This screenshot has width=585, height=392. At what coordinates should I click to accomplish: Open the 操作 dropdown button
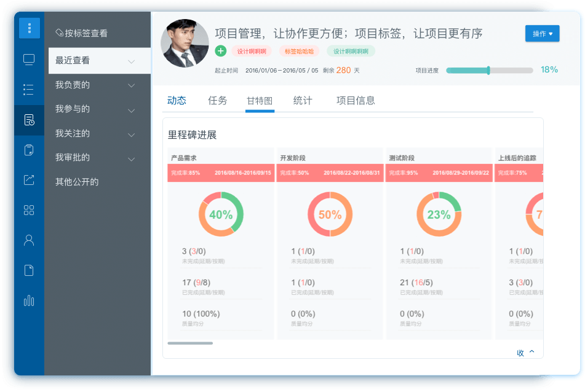(542, 34)
